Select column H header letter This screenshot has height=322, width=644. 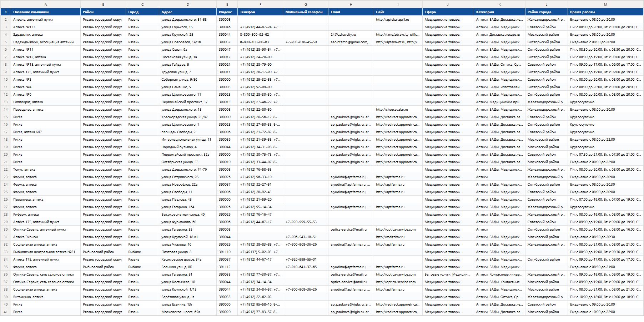click(351, 4)
